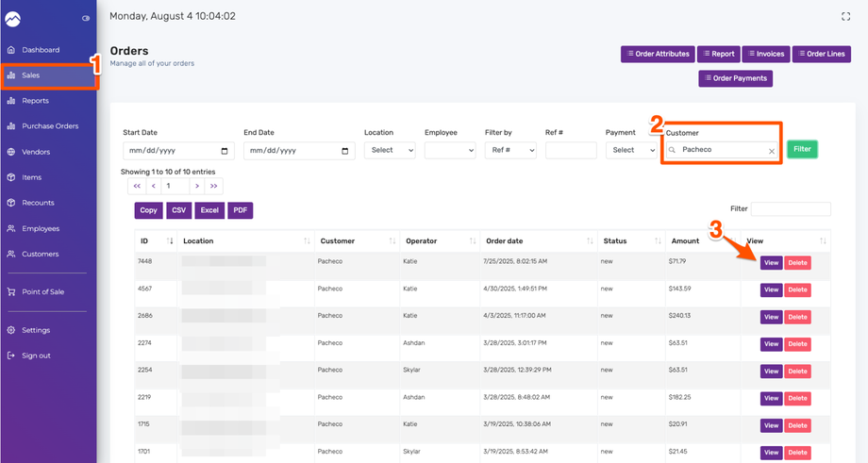
Task: Open the End Date calendar picker icon
Action: tap(344, 151)
